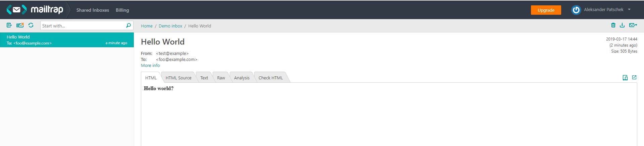
Task: Click the forward email envelope icon
Action: click(633, 25)
